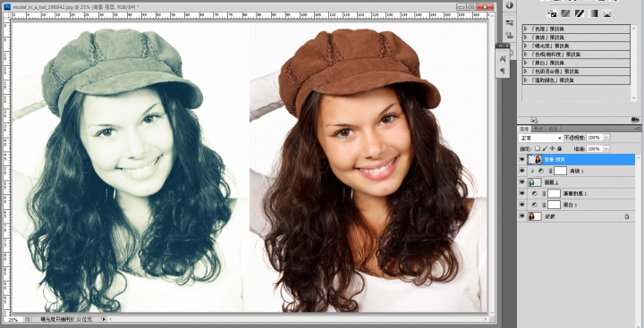Click the Posterize gradient adjustment icon

click(x=565, y=13)
